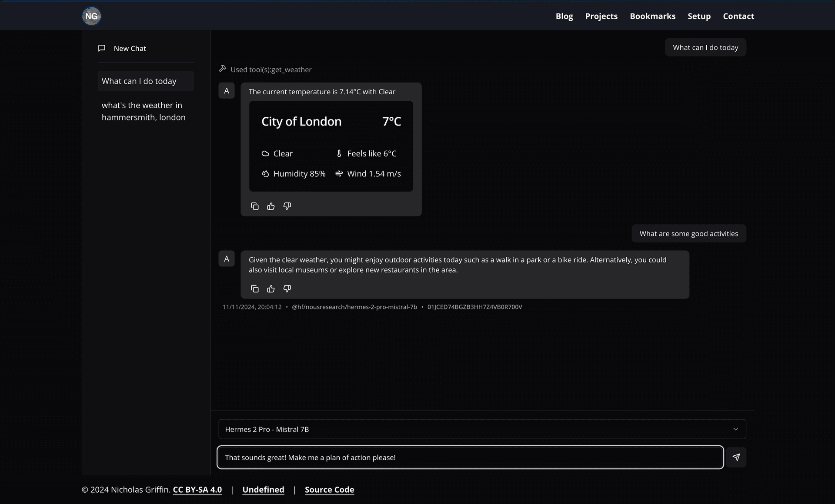Select the 'What can I do today' conversation

[146, 81]
